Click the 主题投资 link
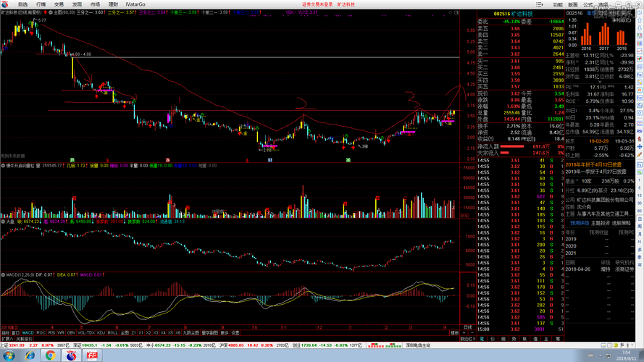 pyautogui.click(x=601, y=223)
